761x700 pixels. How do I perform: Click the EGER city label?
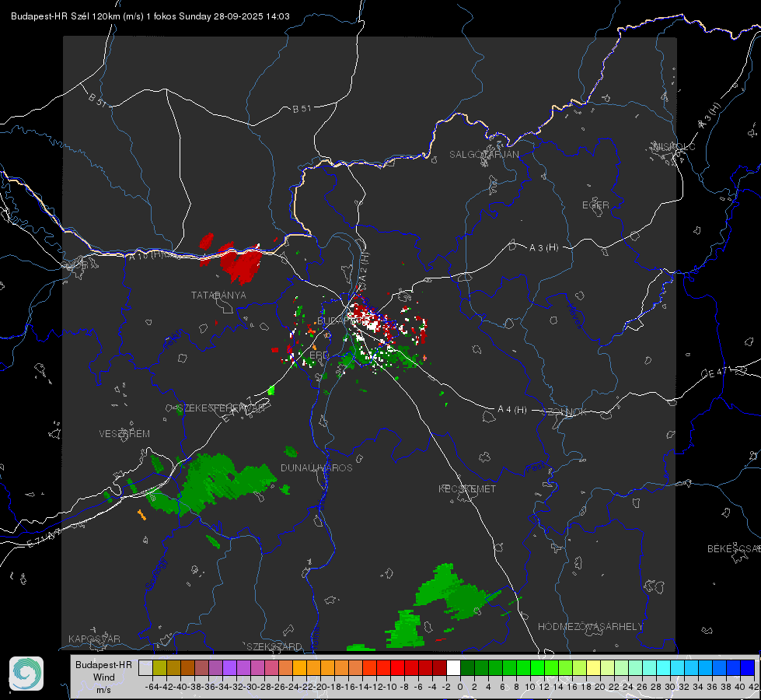click(595, 205)
